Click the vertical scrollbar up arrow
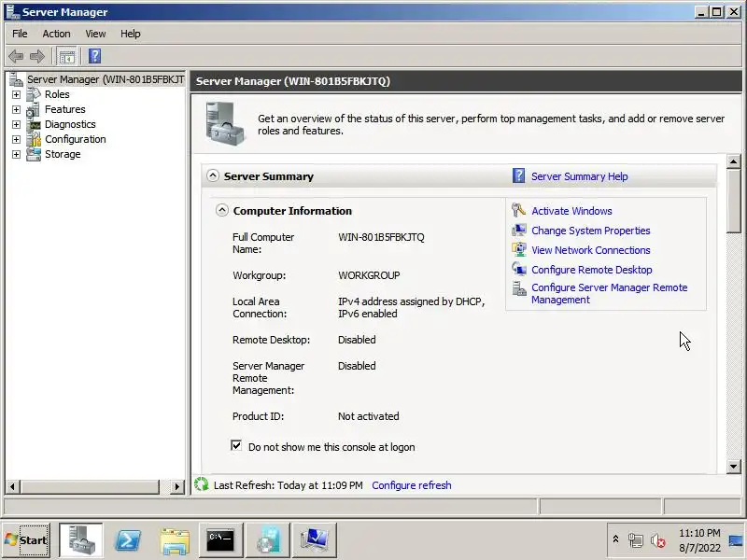This screenshot has width=747, height=560. point(734,161)
